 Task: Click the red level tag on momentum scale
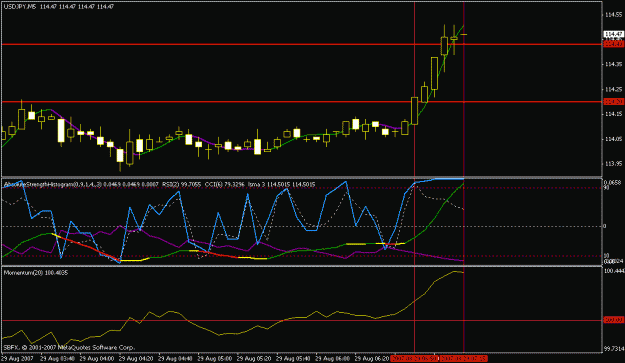click(x=613, y=320)
